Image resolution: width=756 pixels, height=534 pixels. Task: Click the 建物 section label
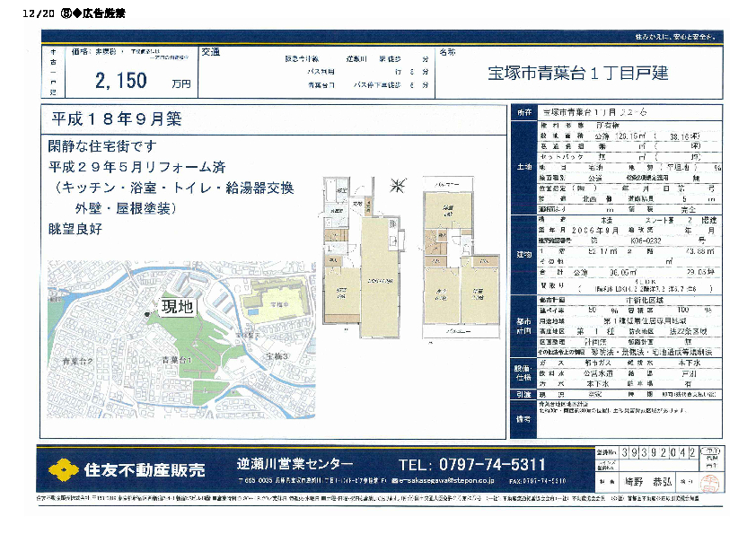(x=524, y=255)
